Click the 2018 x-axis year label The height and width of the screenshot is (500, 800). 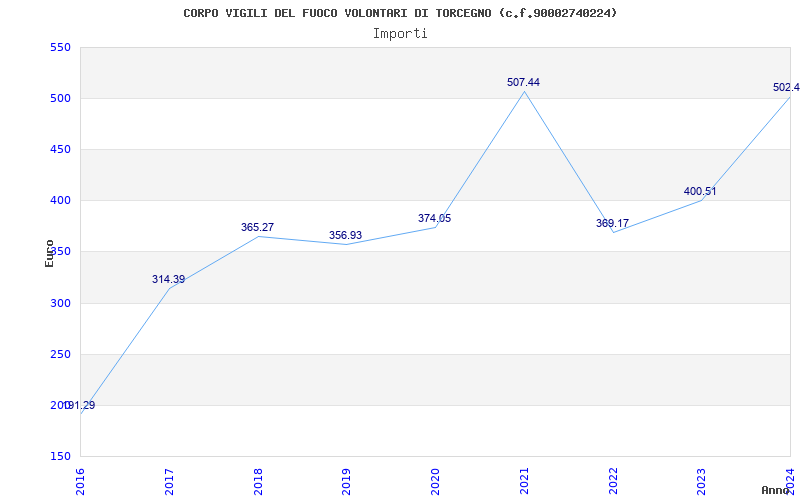tap(258, 482)
